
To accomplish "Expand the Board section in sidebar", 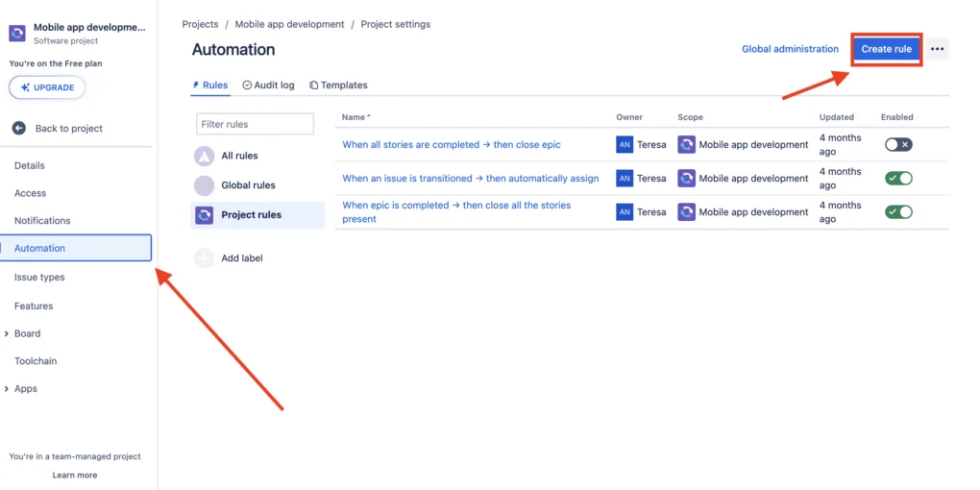I will pos(7,333).
